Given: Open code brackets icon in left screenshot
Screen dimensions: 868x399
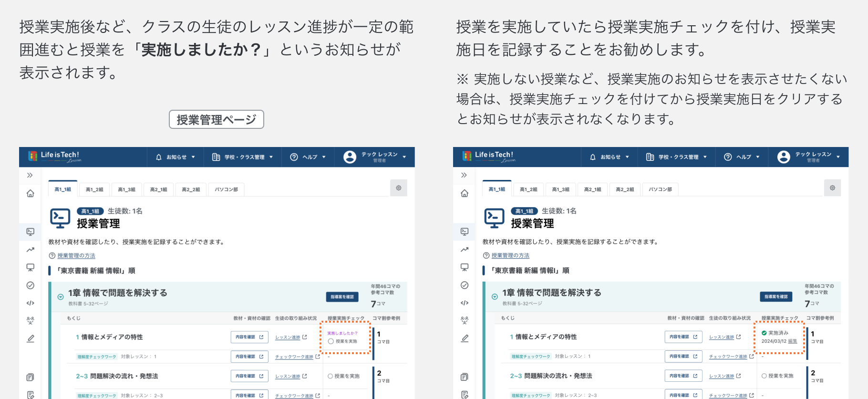Looking at the screenshot, I should pyautogui.click(x=30, y=303).
